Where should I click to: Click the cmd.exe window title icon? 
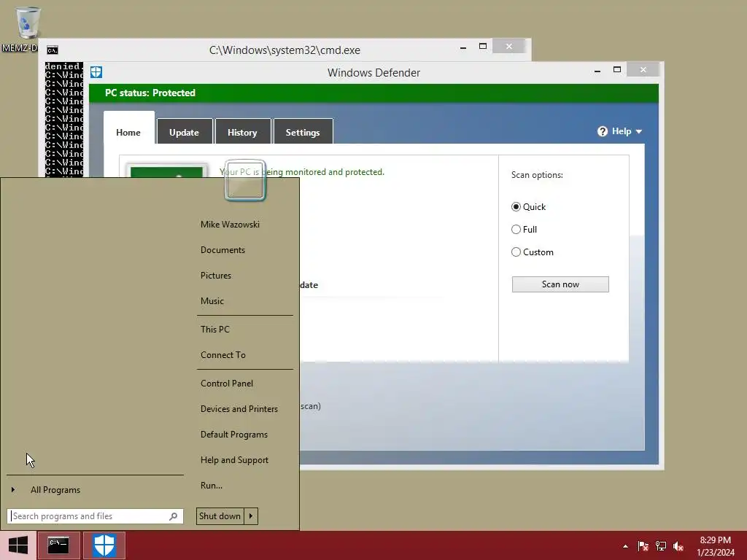pos(53,50)
